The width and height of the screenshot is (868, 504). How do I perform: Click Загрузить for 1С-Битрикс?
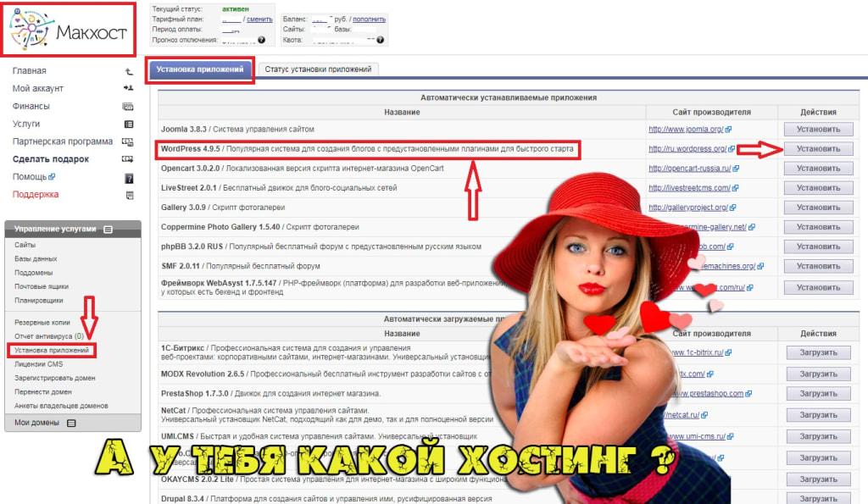(817, 352)
